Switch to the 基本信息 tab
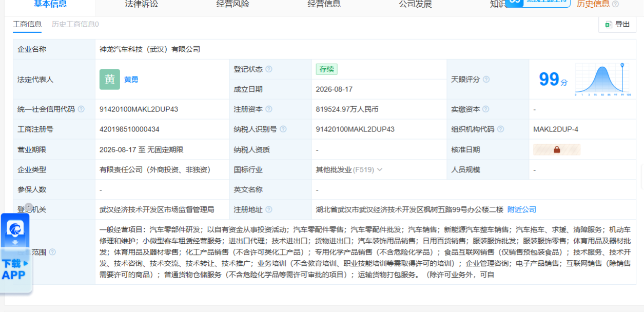The image size is (644, 312). (50, 4)
